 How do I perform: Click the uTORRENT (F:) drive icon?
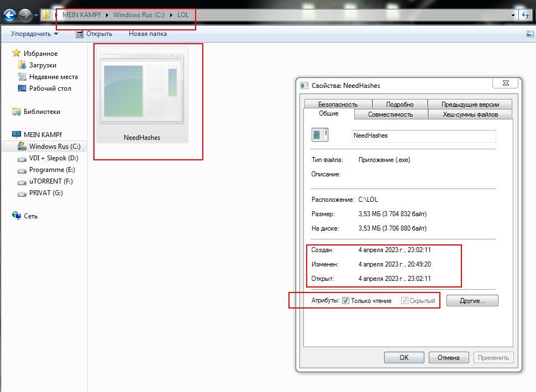(x=22, y=182)
